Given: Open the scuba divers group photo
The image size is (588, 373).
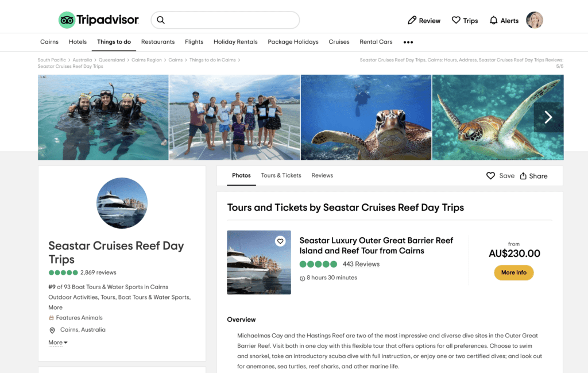Looking at the screenshot, I should [103, 117].
